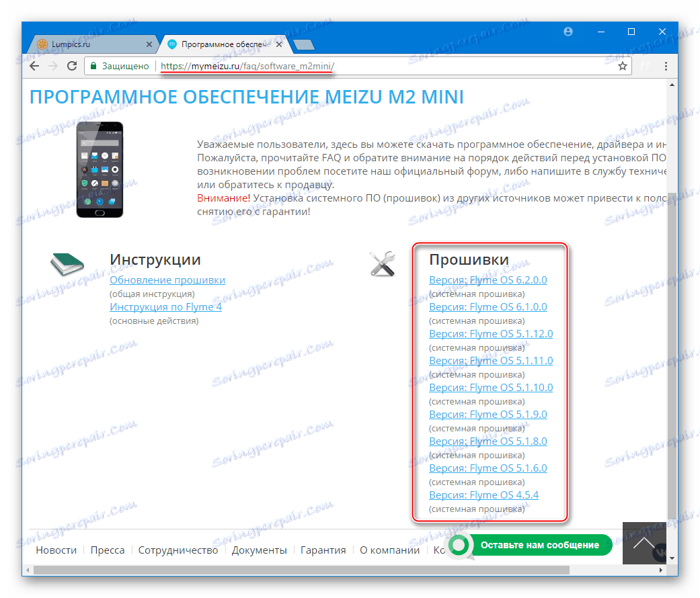This screenshot has width=700, height=598.
Task: Select the Программное обеспечение tab
Action: 225,44
